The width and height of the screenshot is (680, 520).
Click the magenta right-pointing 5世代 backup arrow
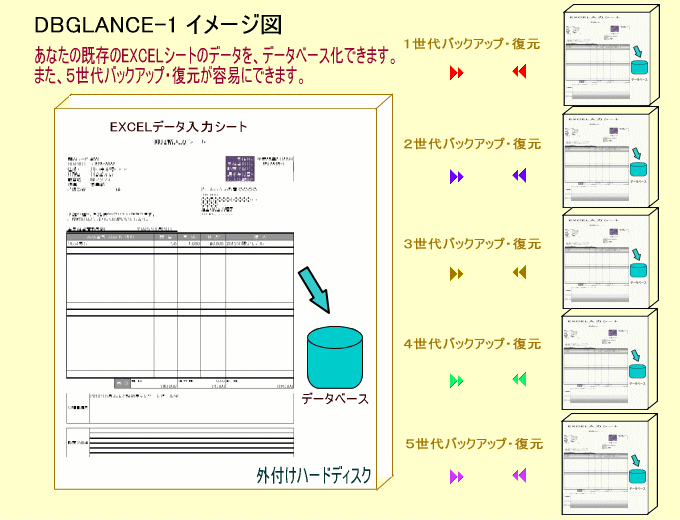click(457, 476)
